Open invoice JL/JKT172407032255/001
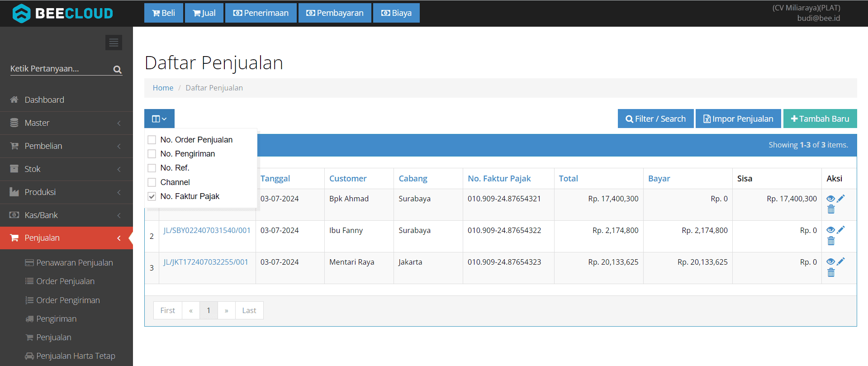 (206, 262)
